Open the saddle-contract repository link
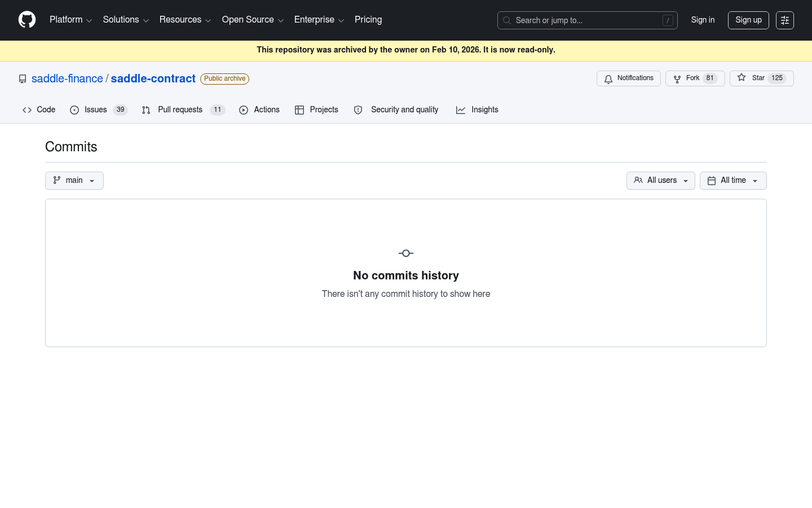Screen dimensions: 812x508 (x=153, y=78)
